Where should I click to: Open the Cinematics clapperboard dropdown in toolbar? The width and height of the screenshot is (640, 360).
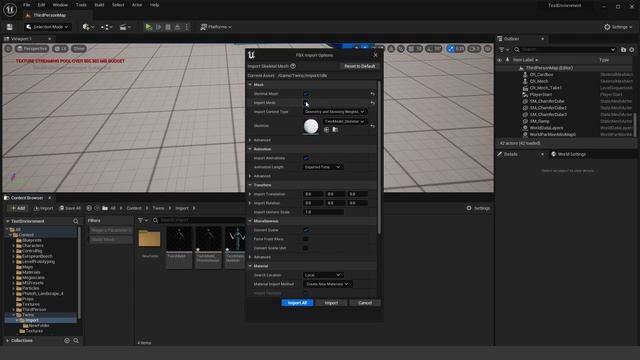pos(125,27)
